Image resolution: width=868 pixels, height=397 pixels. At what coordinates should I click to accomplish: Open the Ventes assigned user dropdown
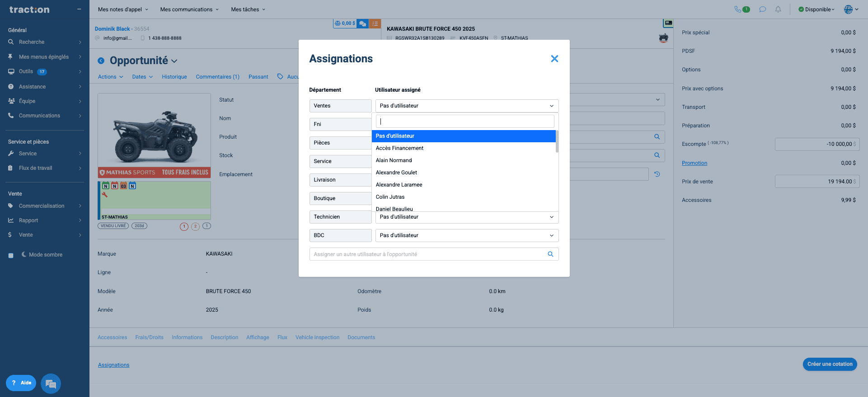(467, 106)
